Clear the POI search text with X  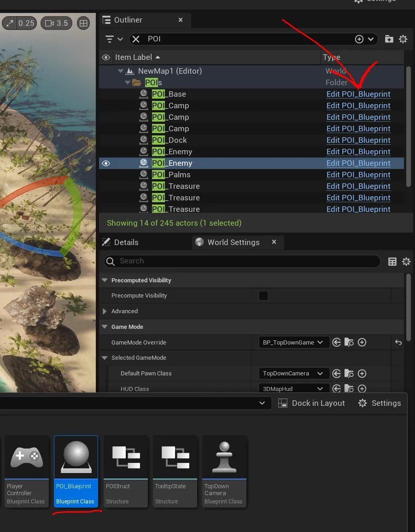pyautogui.click(x=136, y=39)
